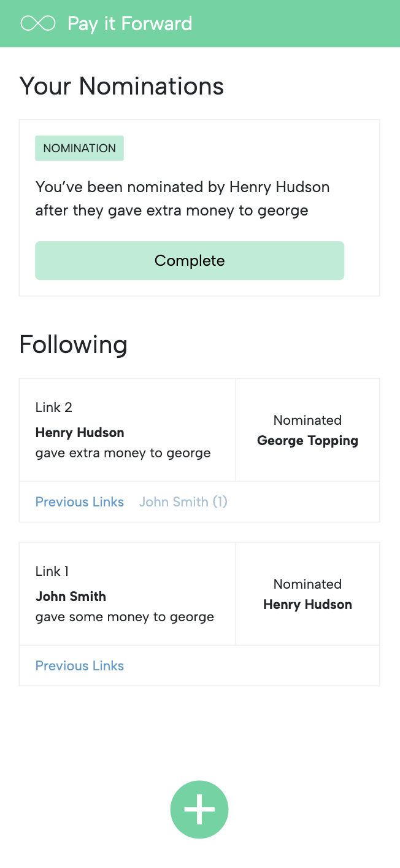The height and width of the screenshot is (868, 400).
Task: Select John Smith name in Link 1
Action: [71, 596]
